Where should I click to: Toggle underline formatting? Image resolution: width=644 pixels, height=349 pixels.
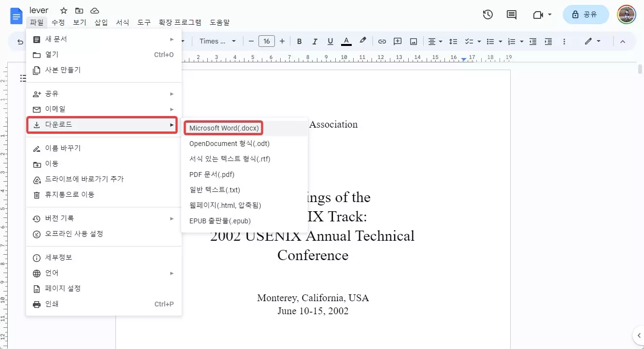(330, 41)
